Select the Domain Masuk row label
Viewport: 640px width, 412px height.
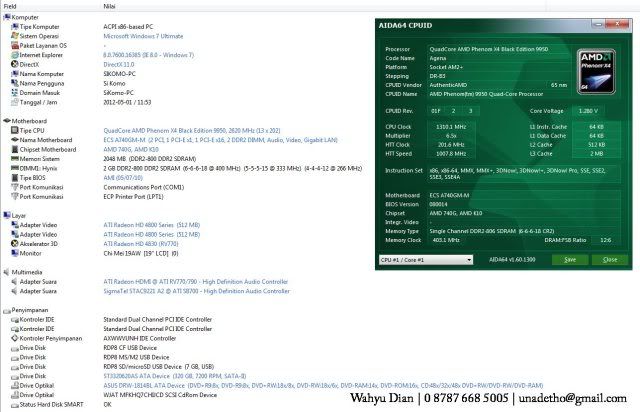click(x=40, y=92)
